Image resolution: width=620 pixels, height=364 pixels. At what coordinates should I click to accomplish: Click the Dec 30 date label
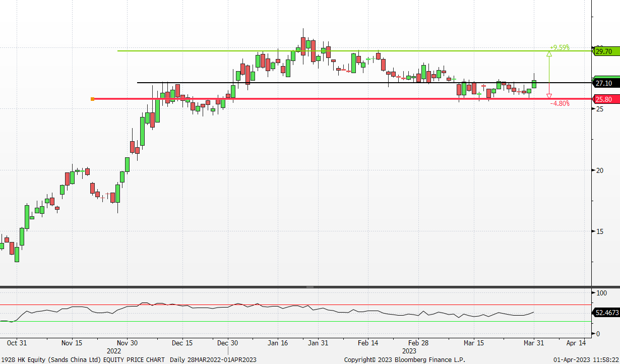(228, 343)
